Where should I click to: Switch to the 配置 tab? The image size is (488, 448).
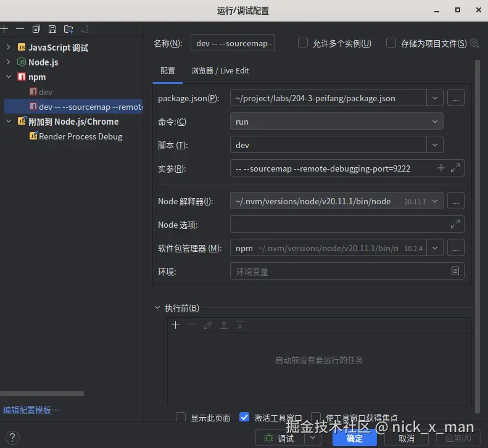pyautogui.click(x=168, y=71)
